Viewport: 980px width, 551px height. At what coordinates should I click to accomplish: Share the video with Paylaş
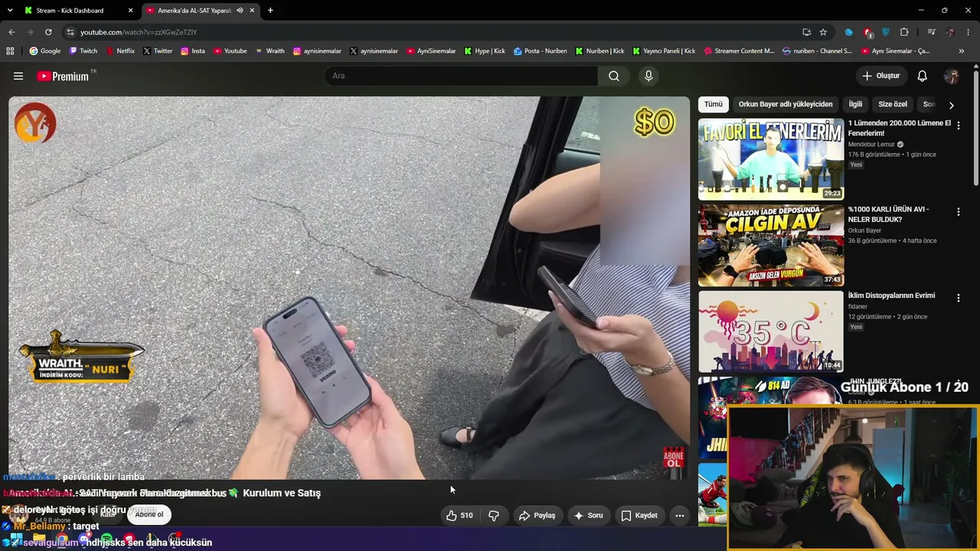click(x=537, y=516)
